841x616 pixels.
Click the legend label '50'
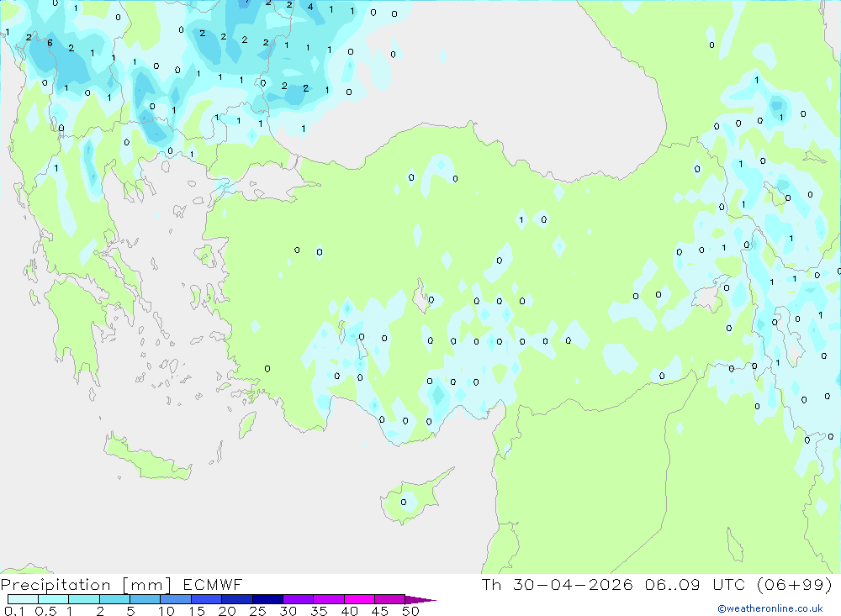coord(410,611)
